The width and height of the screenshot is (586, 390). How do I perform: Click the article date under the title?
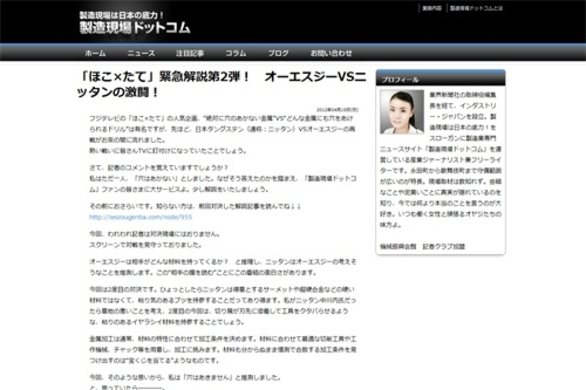coord(337,110)
